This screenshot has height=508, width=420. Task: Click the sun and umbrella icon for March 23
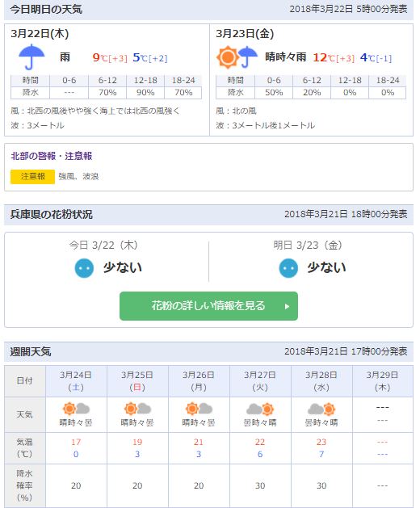237,57
